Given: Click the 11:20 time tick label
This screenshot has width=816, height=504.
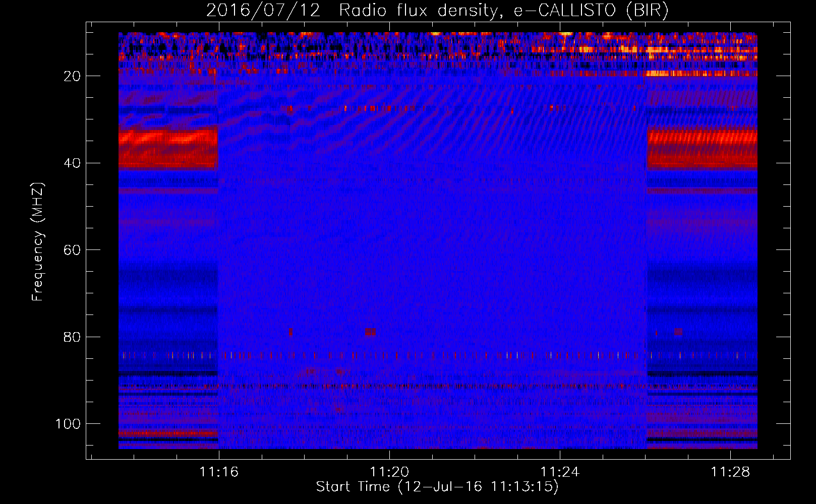Looking at the screenshot, I should pyautogui.click(x=389, y=472).
